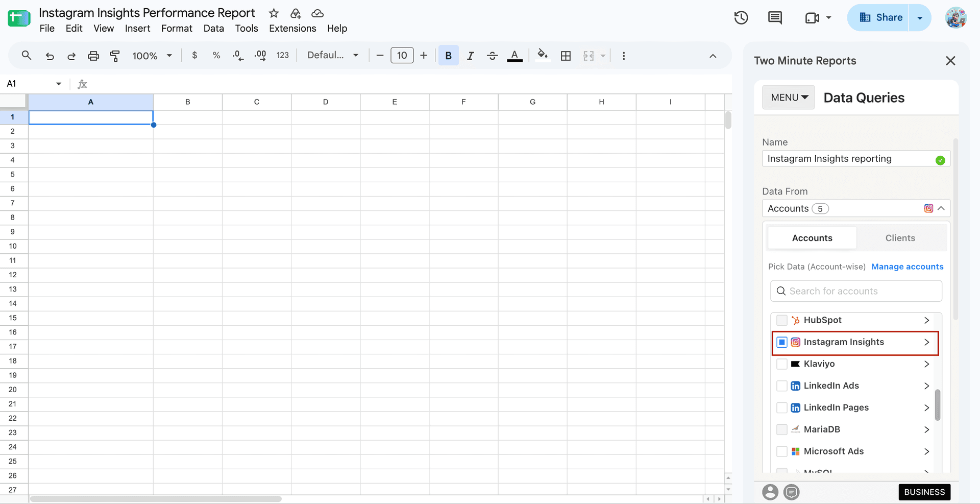Open version history clock icon

pyautogui.click(x=741, y=17)
